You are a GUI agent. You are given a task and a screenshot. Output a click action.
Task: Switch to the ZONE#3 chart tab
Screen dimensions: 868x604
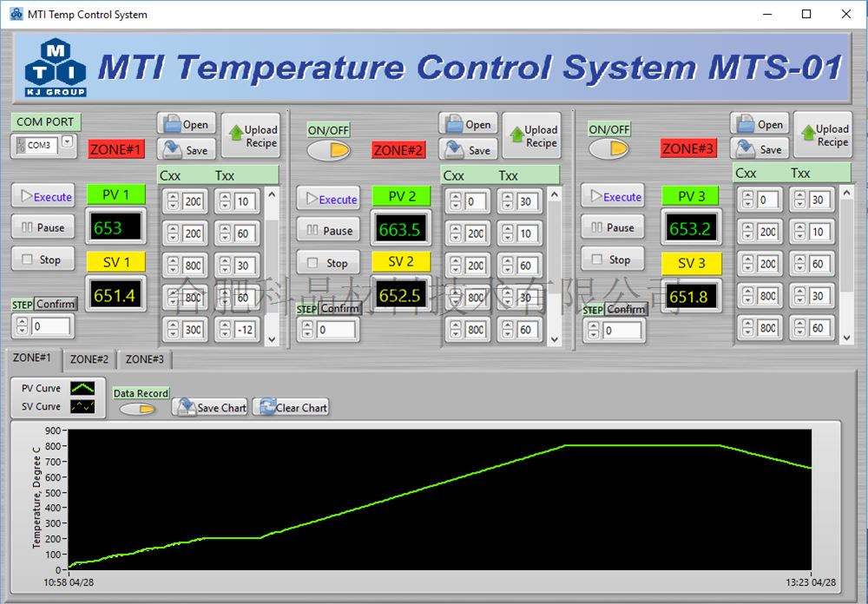[x=144, y=358]
